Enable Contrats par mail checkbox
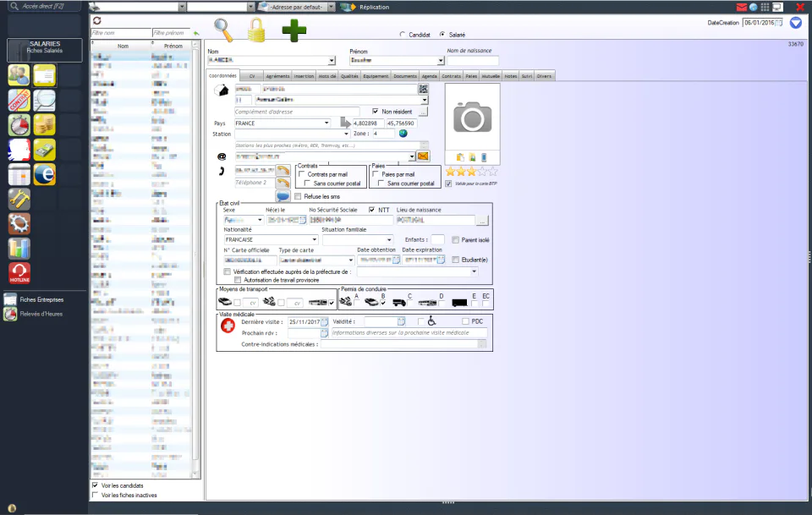 click(301, 174)
